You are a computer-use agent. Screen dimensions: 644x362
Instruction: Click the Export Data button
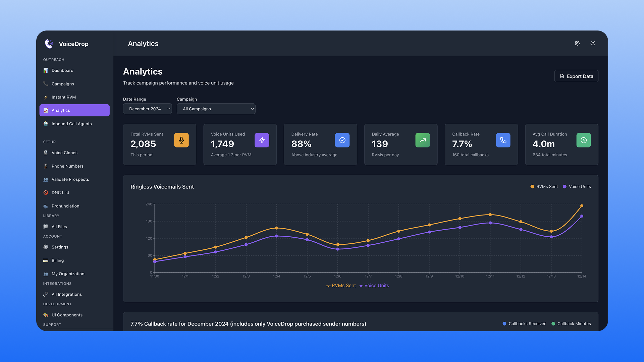click(576, 76)
